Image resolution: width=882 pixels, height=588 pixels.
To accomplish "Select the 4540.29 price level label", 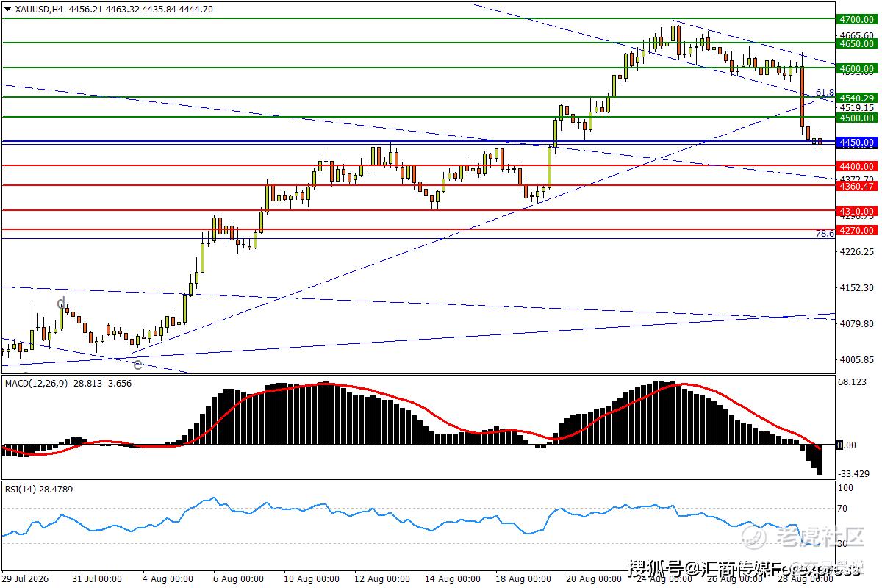I will pos(856,98).
